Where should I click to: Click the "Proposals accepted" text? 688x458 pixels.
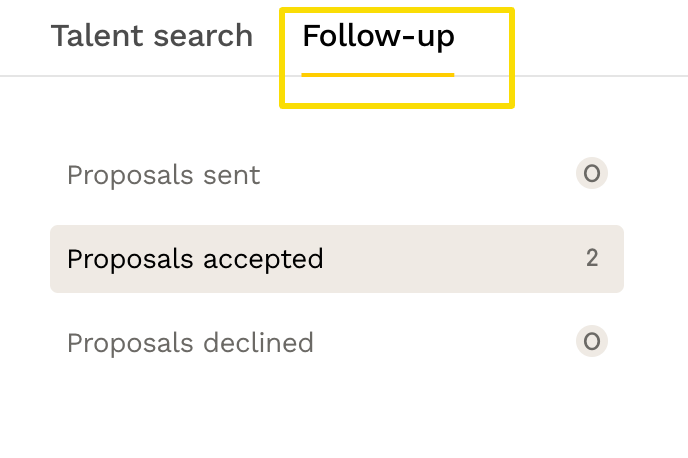point(195,259)
